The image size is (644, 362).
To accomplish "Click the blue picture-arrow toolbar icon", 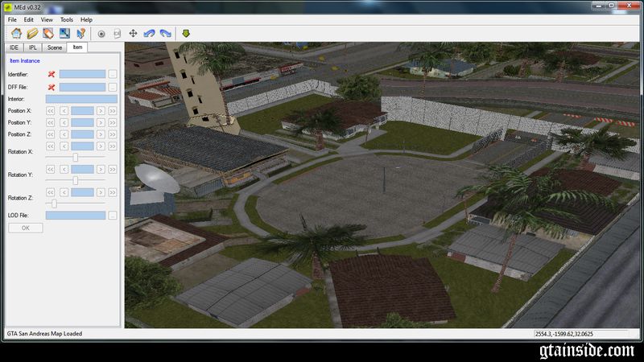I will pyautogui.click(x=64, y=33).
